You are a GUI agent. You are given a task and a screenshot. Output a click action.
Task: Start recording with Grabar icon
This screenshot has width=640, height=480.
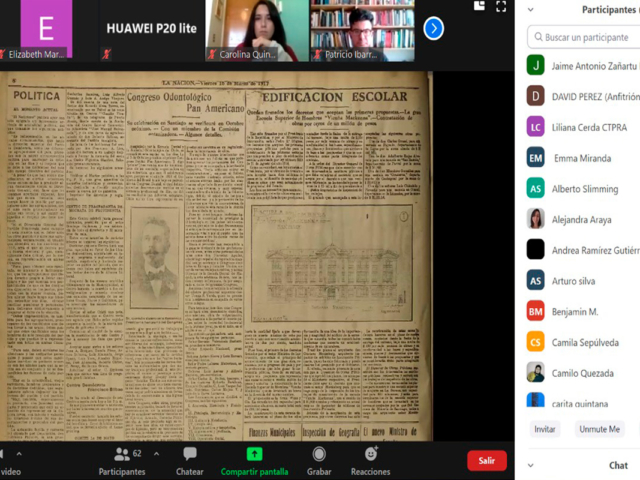coord(319,454)
